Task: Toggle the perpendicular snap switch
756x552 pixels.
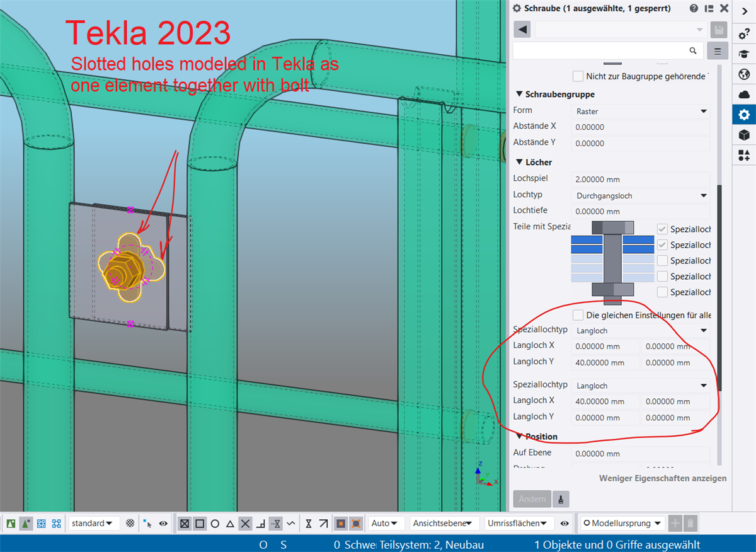Action: point(260,523)
